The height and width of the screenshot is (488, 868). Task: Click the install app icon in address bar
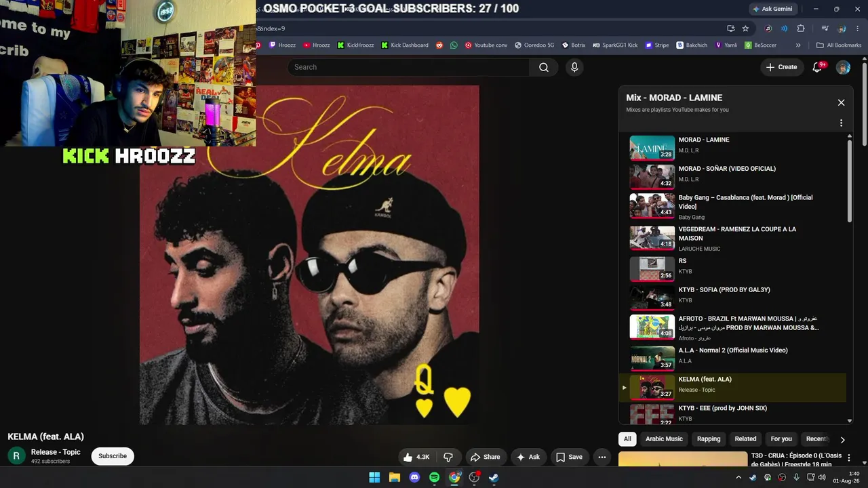(x=730, y=28)
